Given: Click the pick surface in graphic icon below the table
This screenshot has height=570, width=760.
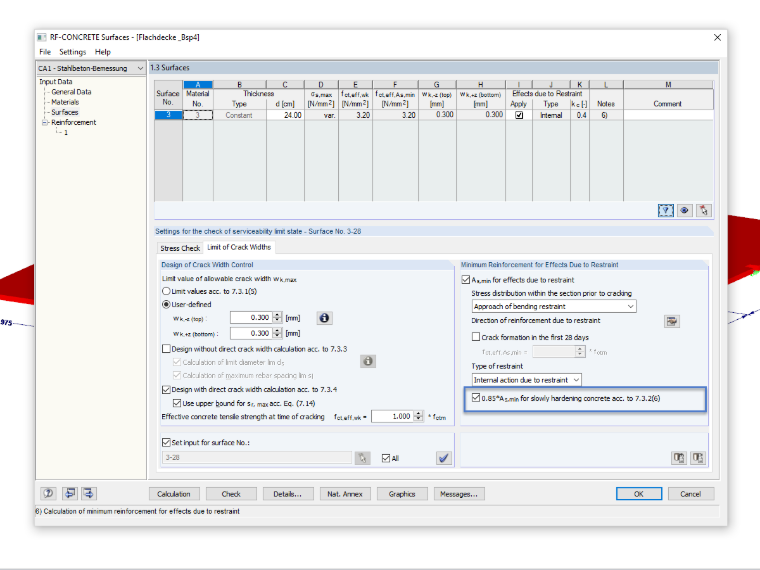Looking at the screenshot, I should click(703, 210).
